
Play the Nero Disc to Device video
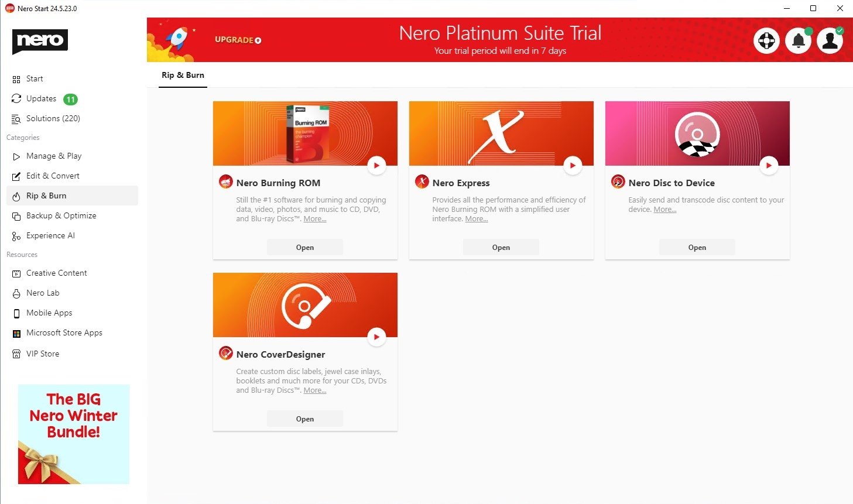769,166
